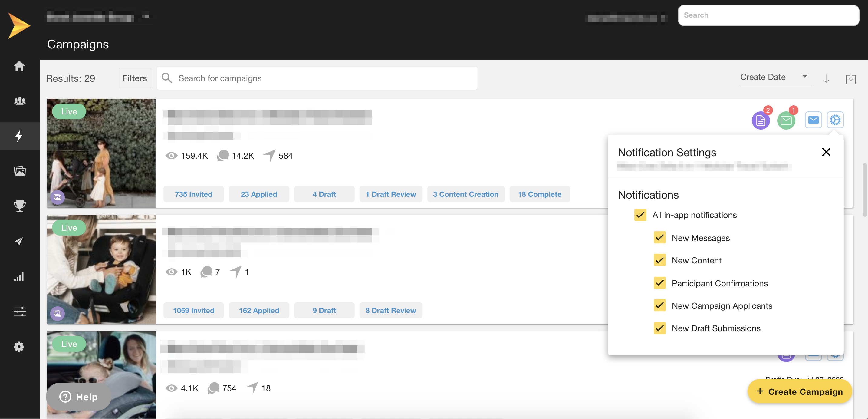Image resolution: width=868 pixels, height=419 pixels.
Task: Click the orange arrow app logo
Action: click(x=19, y=26)
